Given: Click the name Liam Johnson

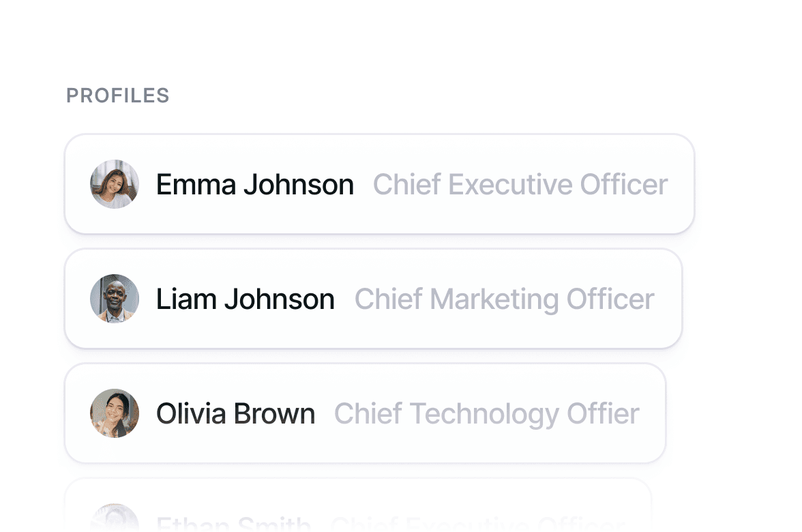Looking at the screenshot, I should 245,299.
